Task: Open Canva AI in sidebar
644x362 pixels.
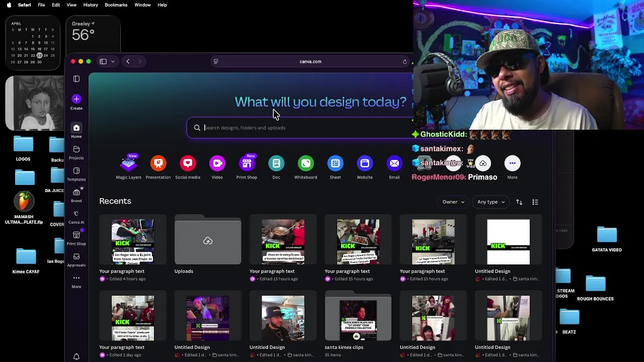Action: 76,217
